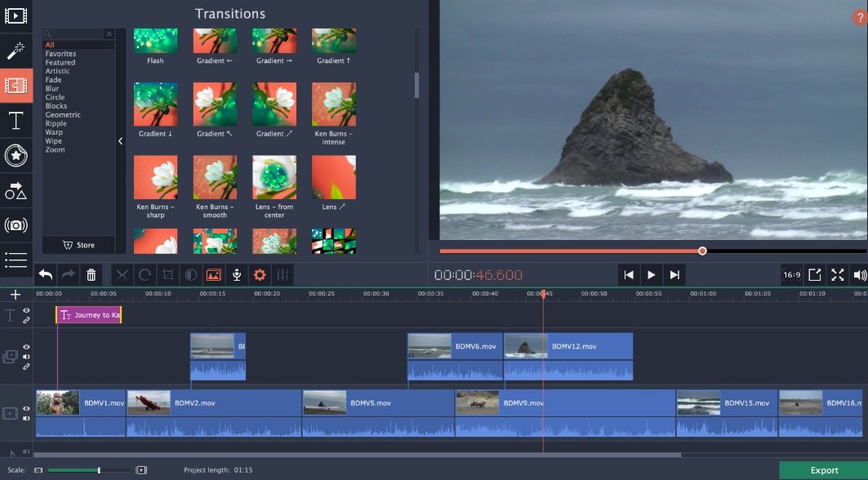Open the Stickers star icon panel
Image resolution: width=868 pixels, height=480 pixels.
(x=16, y=155)
